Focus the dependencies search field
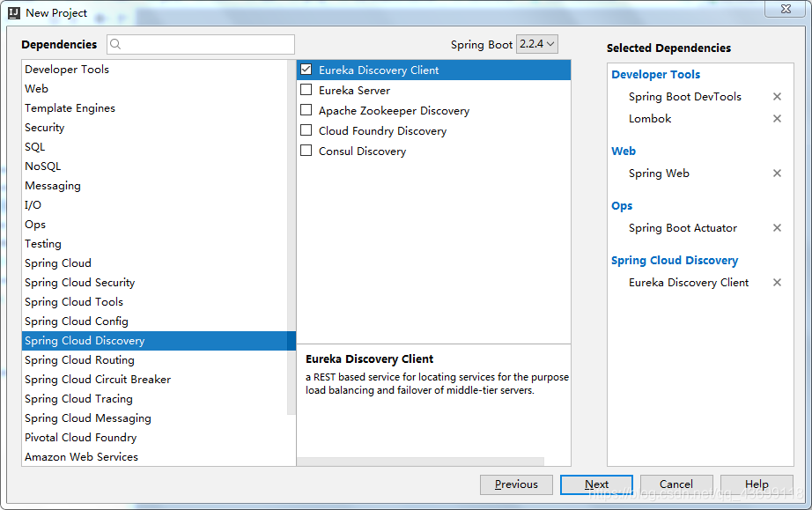This screenshot has width=812, height=510. click(201, 45)
